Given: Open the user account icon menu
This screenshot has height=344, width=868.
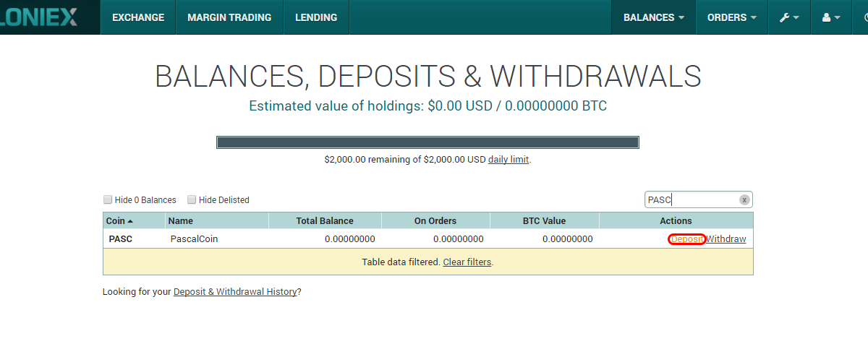Looking at the screenshot, I should [831, 17].
